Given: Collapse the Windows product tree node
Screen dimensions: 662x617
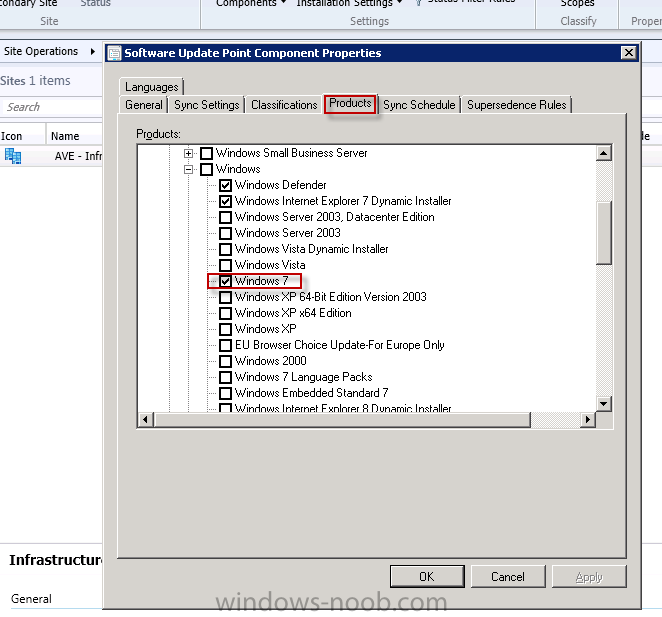Looking at the screenshot, I should click(189, 170).
